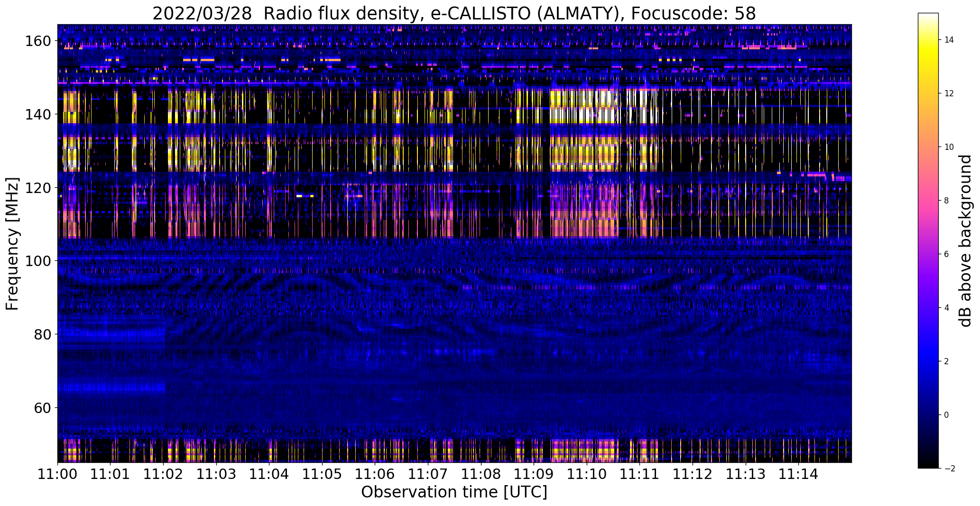Image resolution: width=980 pixels, height=506 pixels.
Task: Click the colorbar tick value 4
Action: coord(946,308)
